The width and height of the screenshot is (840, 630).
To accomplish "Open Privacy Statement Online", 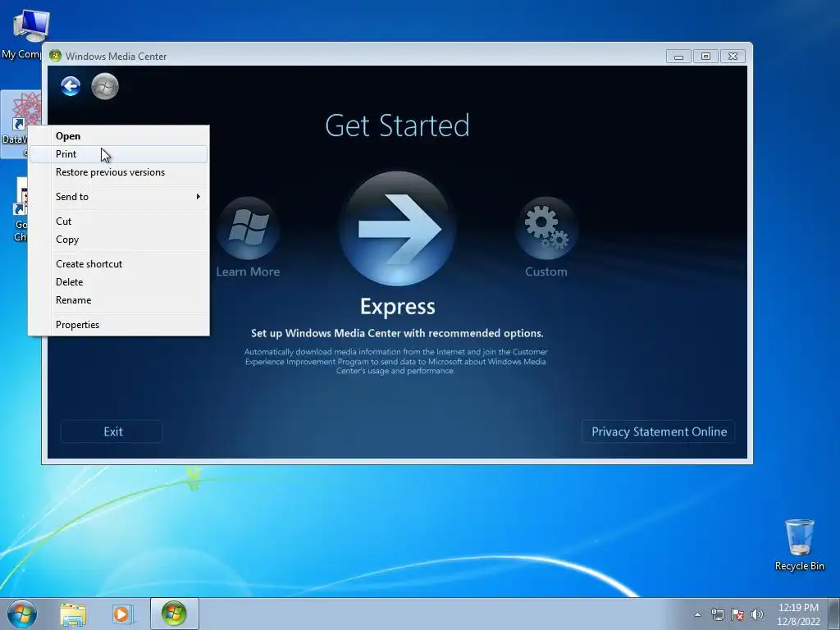I will [659, 431].
